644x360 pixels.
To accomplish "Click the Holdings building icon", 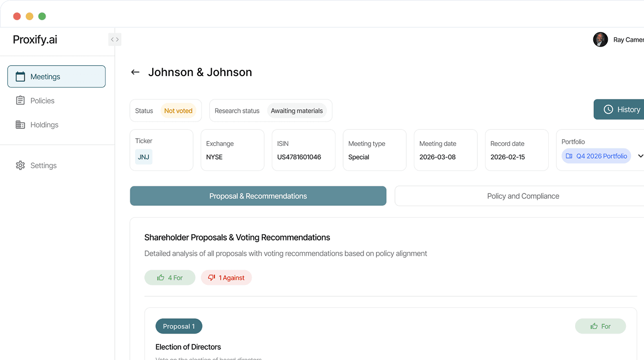I will point(20,125).
